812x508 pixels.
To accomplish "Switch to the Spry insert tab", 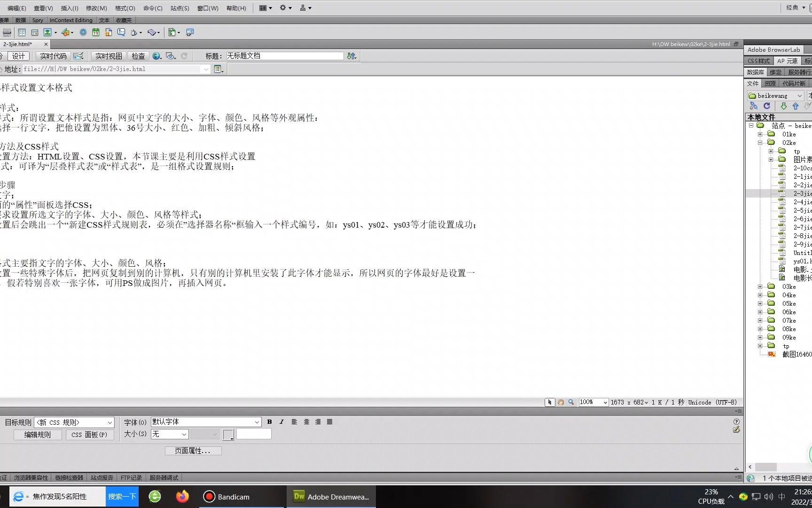I will click(x=38, y=20).
